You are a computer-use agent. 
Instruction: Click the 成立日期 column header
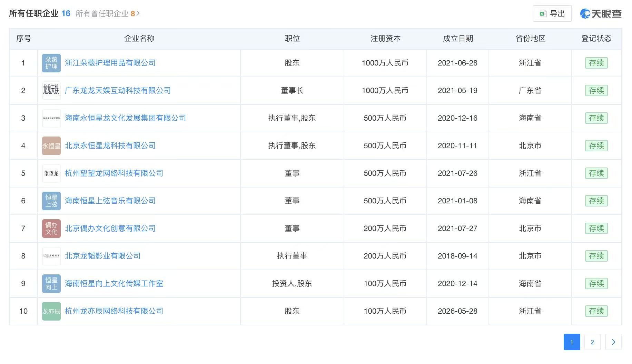(458, 39)
